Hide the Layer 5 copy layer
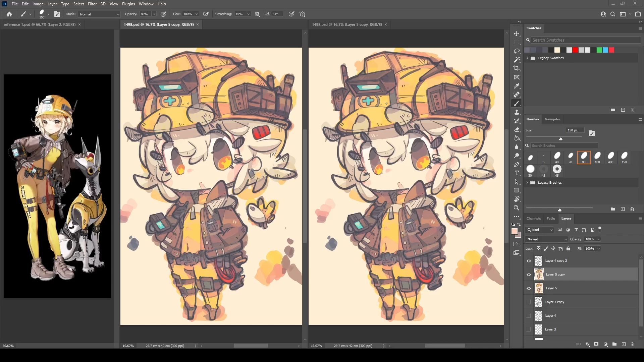 coord(529,275)
